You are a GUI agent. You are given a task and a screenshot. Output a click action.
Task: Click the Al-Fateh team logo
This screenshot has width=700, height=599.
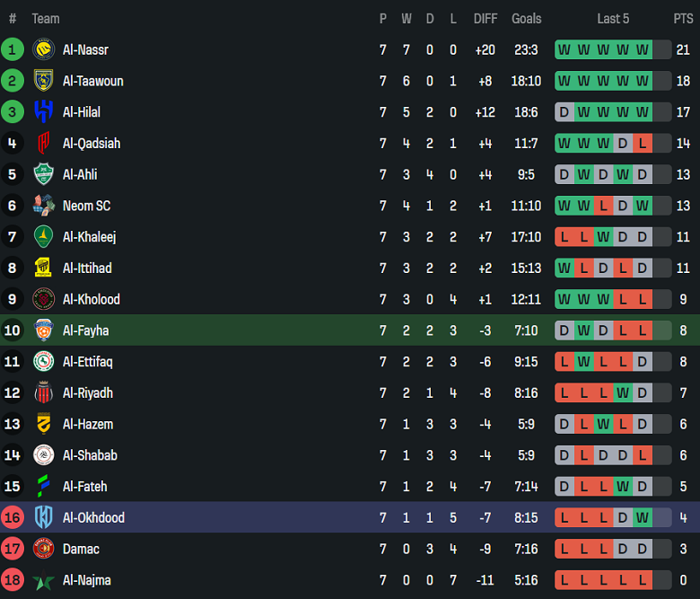pyautogui.click(x=43, y=487)
